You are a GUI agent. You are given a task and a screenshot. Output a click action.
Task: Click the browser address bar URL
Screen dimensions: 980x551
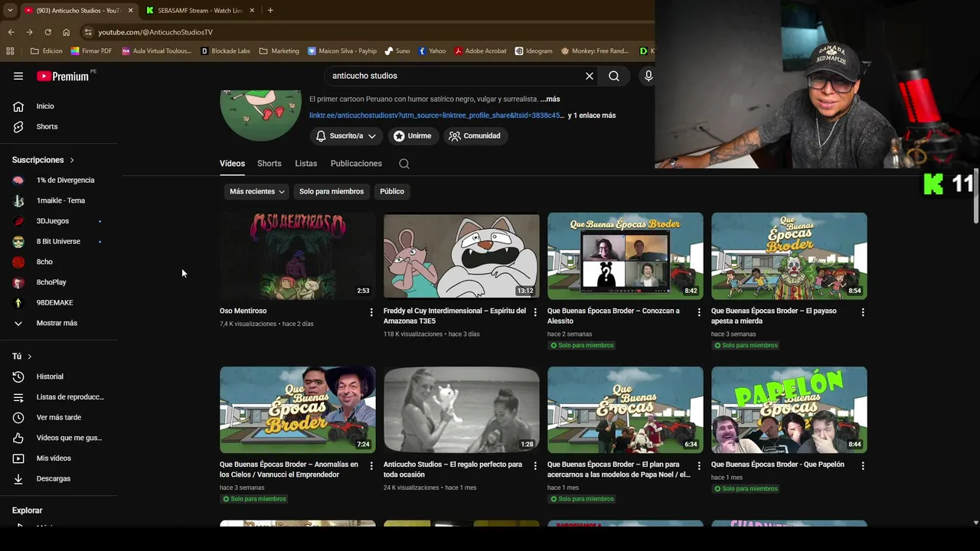(x=155, y=32)
